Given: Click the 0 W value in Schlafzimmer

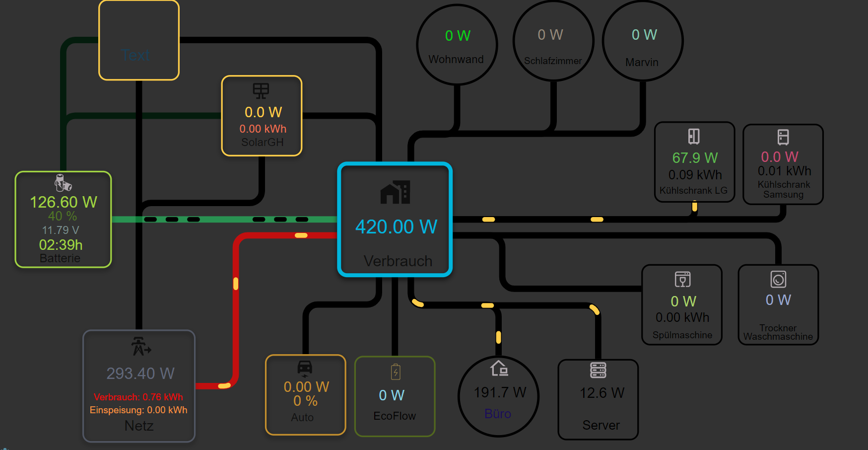Looking at the screenshot, I should tap(550, 35).
